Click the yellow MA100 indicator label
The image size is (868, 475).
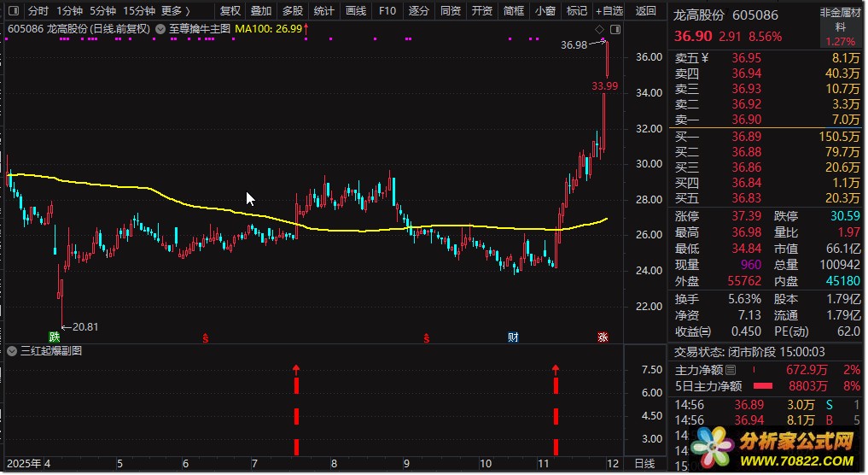coord(268,28)
